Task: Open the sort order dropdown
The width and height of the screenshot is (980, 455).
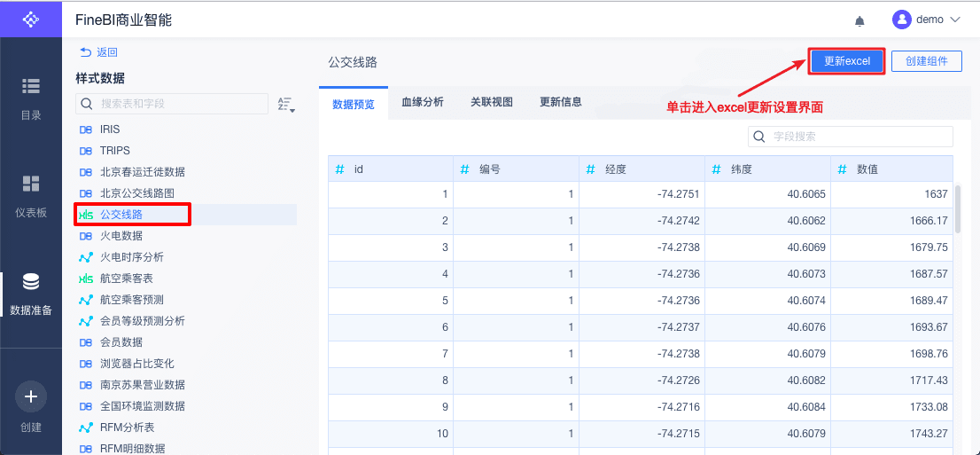Action: pos(285,105)
